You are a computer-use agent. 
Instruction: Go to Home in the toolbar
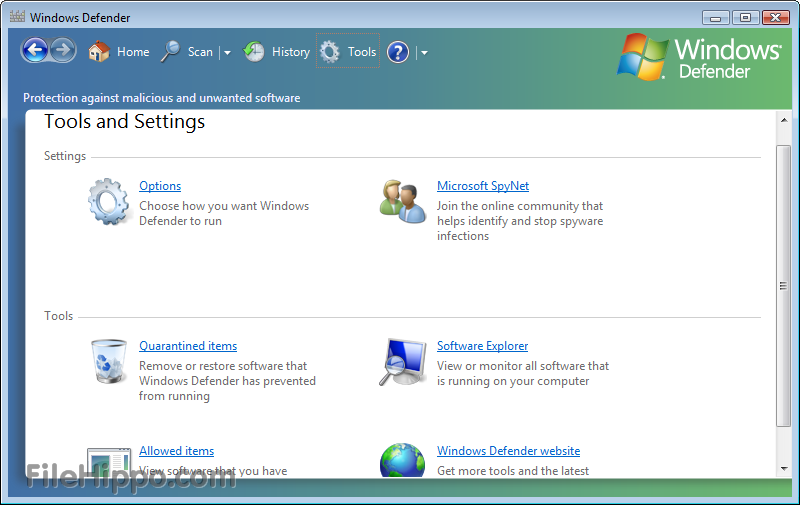[x=133, y=52]
